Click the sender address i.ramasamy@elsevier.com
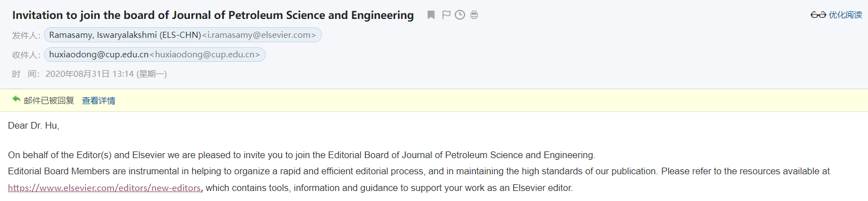The width and height of the screenshot is (868, 201). (258, 35)
